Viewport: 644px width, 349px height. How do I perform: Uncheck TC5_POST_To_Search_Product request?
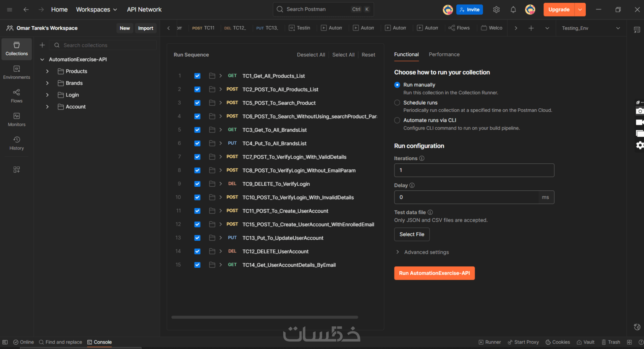coord(197,103)
